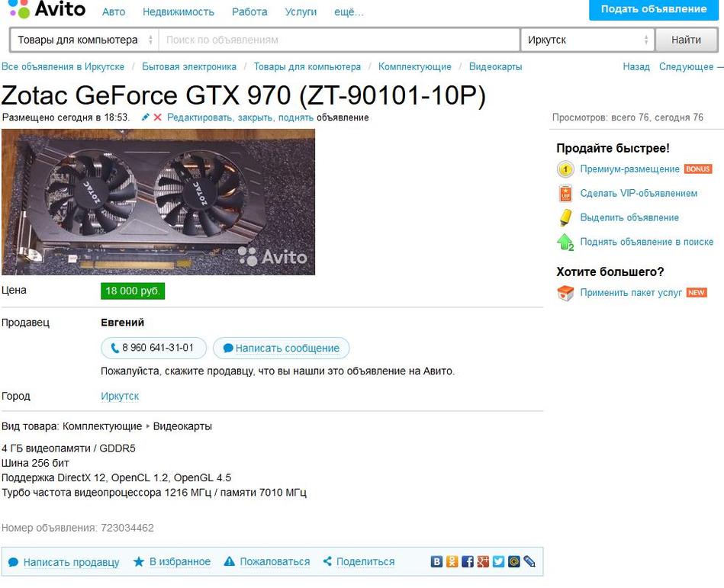Click the text Шина 256 бит

point(35,463)
